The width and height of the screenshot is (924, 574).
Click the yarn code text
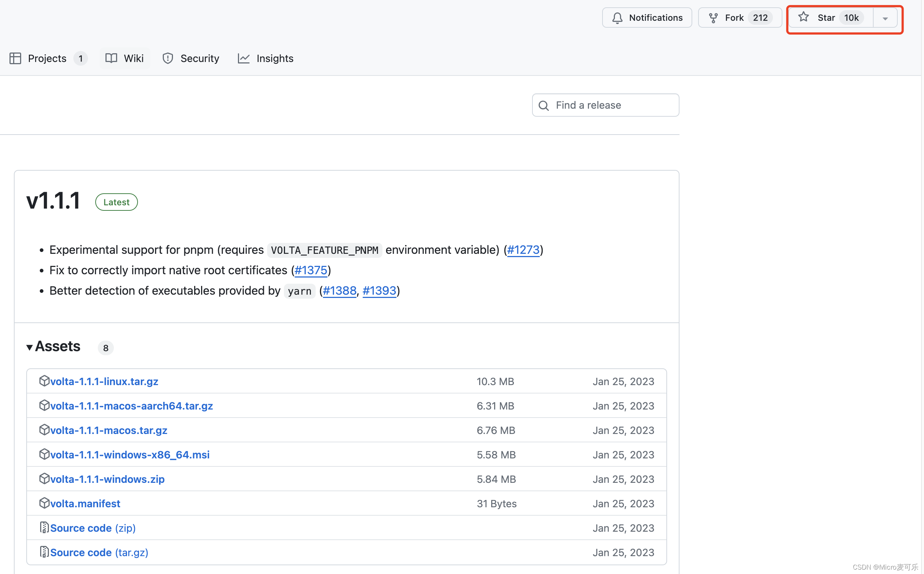(x=300, y=291)
